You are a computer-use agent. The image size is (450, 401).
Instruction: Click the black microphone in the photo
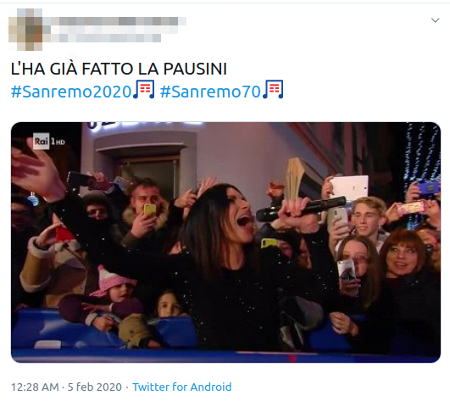[x=301, y=209]
